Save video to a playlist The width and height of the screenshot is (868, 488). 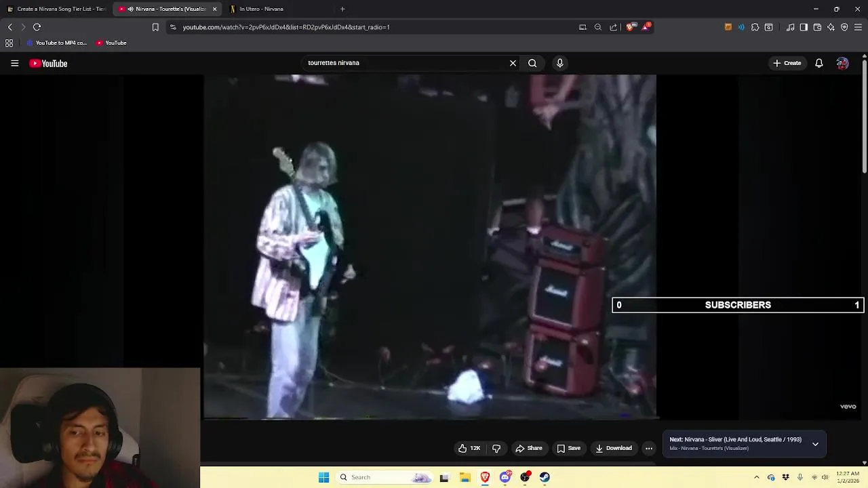tap(568, 448)
